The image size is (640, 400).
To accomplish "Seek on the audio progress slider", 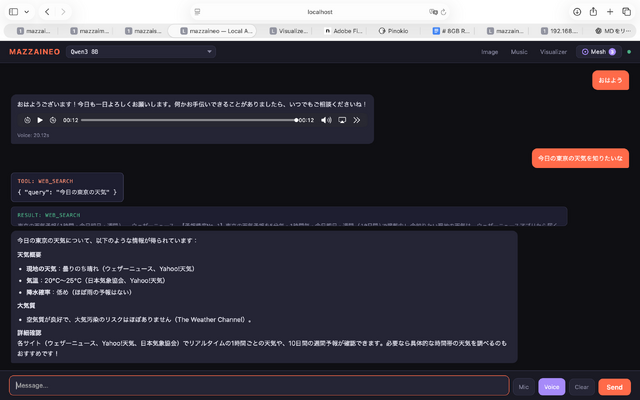I will pyautogui.click(x=189, y=120).
